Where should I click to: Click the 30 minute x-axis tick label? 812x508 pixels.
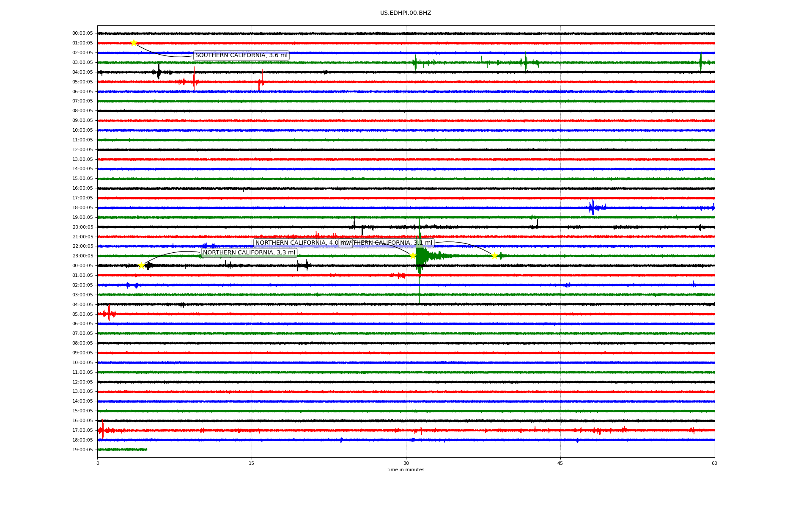pos(406,463)
